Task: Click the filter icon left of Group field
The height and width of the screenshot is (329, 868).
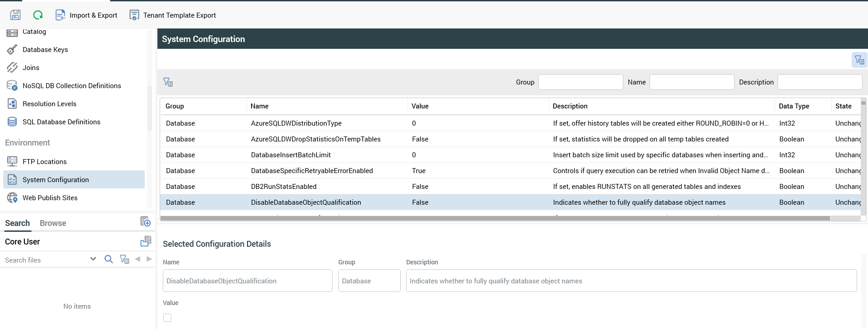Action: pos(168,82)
